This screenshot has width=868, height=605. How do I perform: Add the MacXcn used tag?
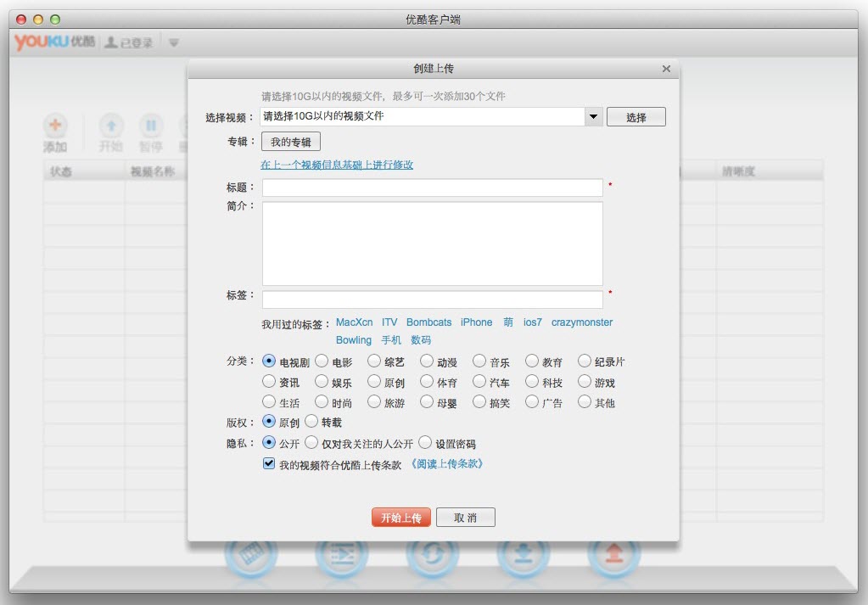(355, 322)
